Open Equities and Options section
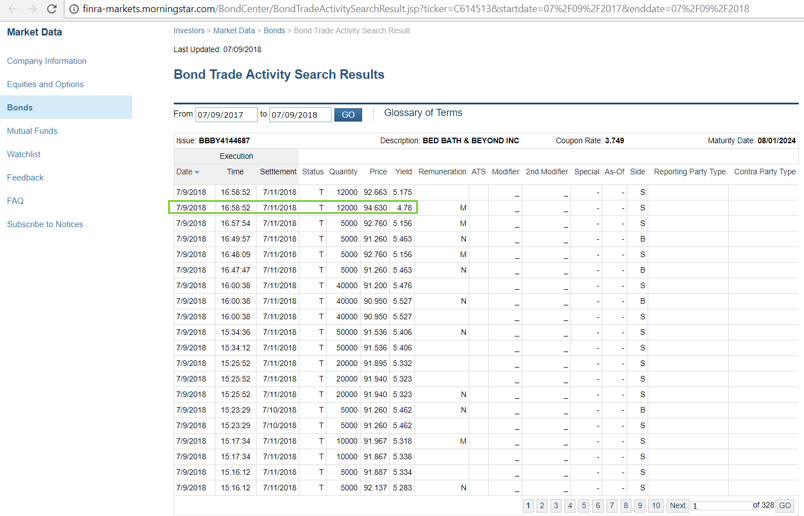The height and width of the screenshot is (516, 804). point(45,84)
